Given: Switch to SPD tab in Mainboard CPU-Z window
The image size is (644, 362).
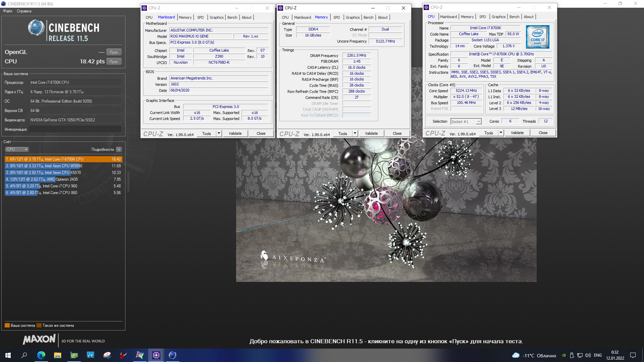Looking at the screenshot, I should coord(201,17).
